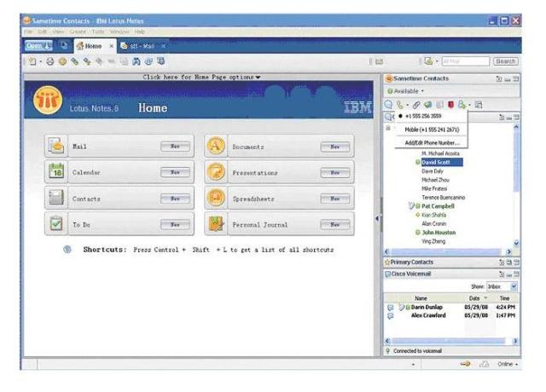Viewport: 546px width, 392px height.
Task: Open the Available status dropdown
Action: click(x=406, y=91)
